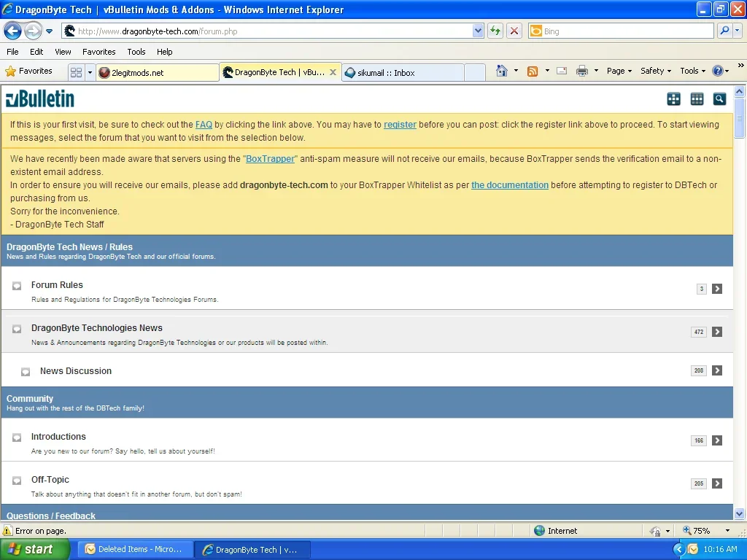The width and height of the screenshot is (747, 560).
Task: Click the Print icon
Action: pos(581,71)
